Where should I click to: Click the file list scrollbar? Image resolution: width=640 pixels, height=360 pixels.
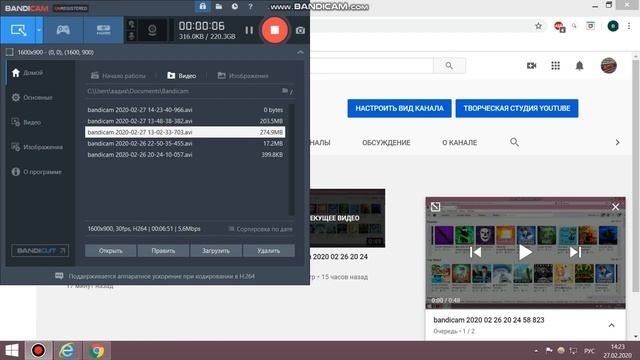291,160
